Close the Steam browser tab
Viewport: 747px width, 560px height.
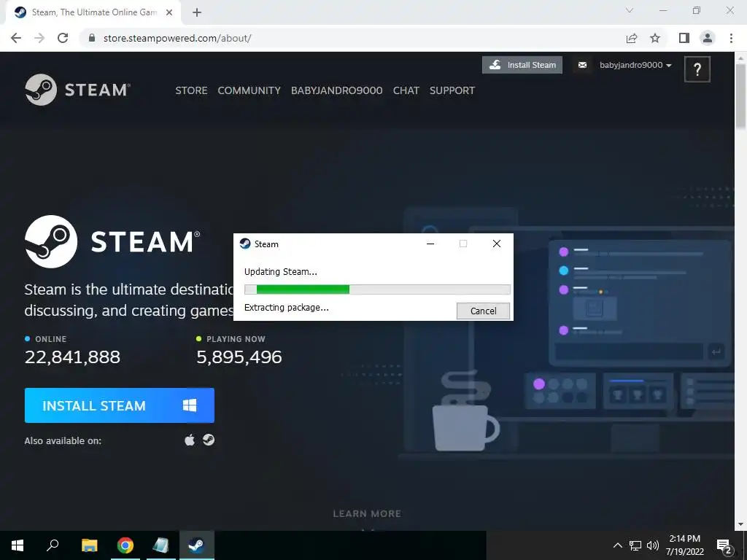169,12
